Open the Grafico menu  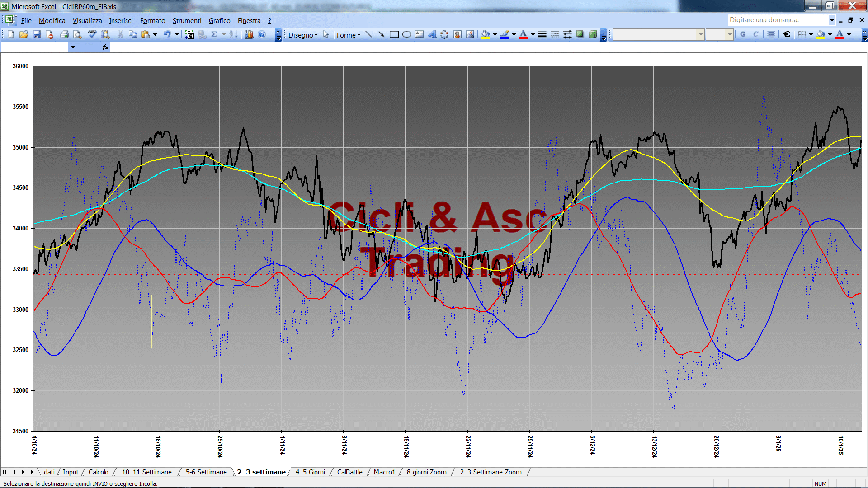point(219,20)
